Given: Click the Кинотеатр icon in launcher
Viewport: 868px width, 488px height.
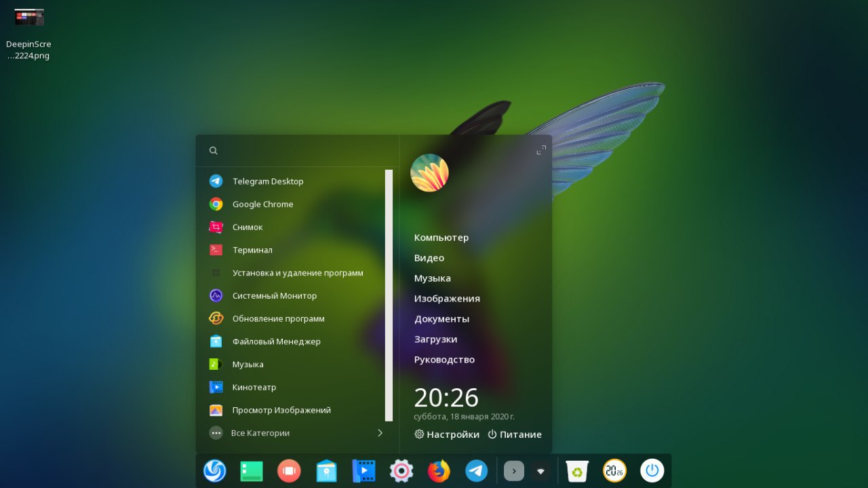Looking at the screenshot, I should (216, 387).
